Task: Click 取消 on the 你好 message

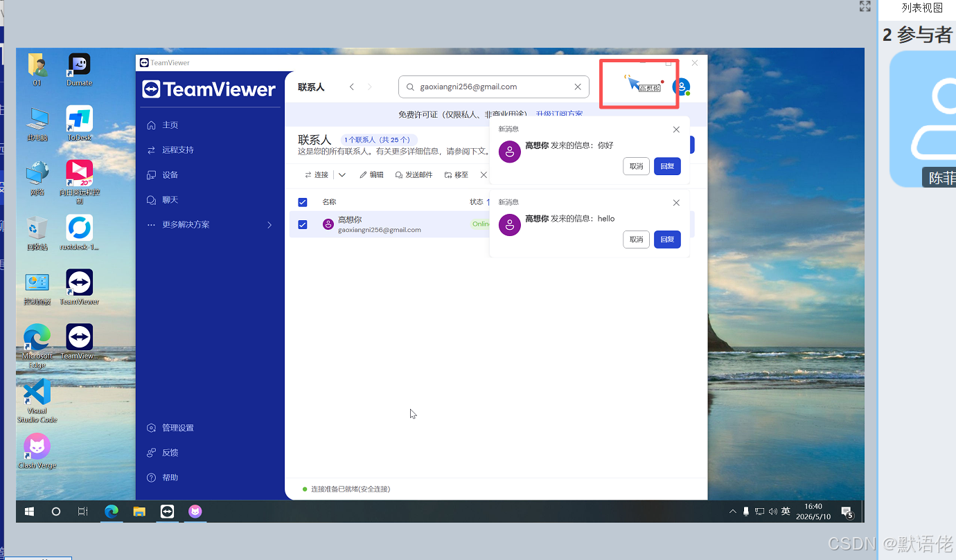Action: tap(636, 166)
